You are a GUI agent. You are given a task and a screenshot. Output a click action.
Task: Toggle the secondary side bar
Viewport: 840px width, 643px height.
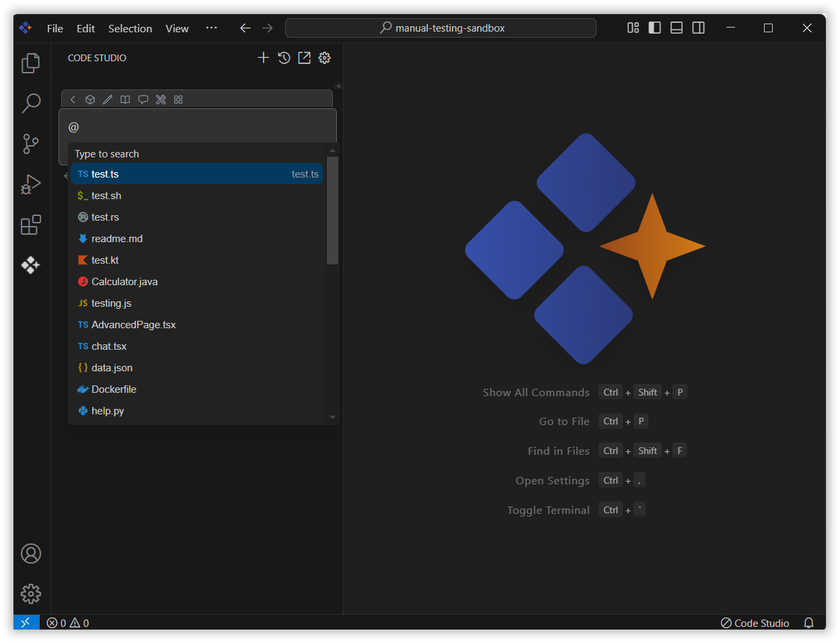pyautogui.click(x=699, y=28)
